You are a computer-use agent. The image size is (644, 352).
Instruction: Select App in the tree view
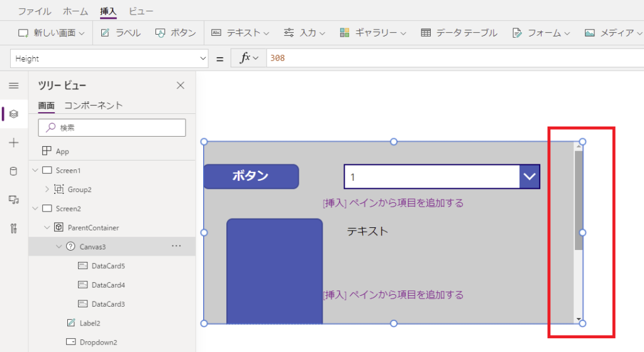pyautogui.click(x=62, y=151)
